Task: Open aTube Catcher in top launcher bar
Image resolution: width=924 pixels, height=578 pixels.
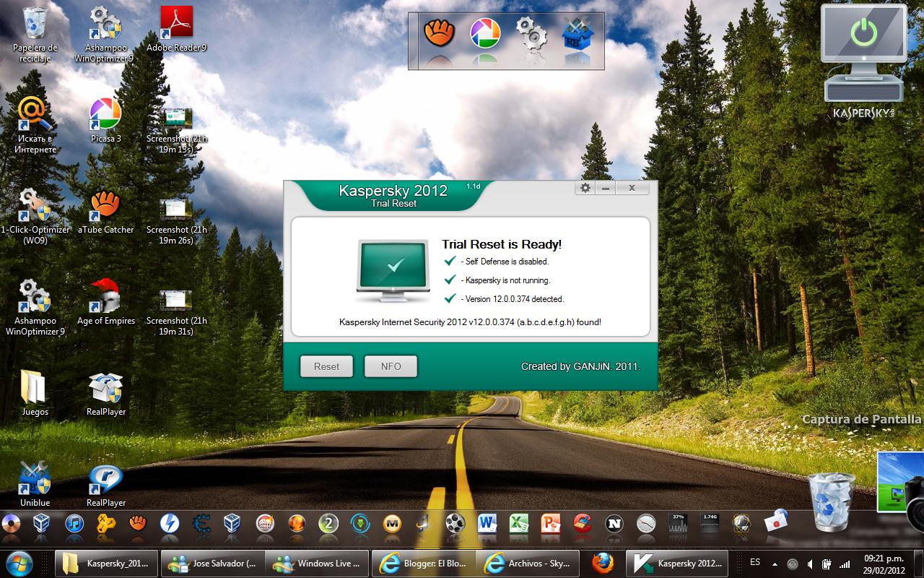Action: coord(438,33)
